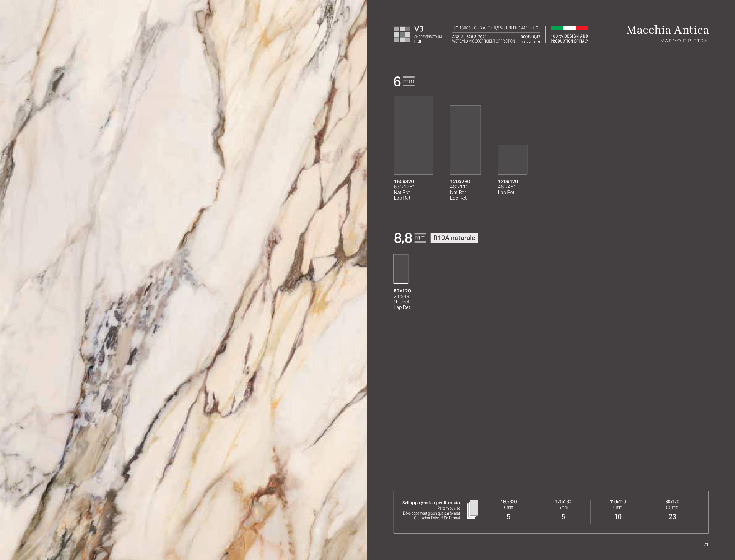Select the 120x120 square format outline
Viewport: 735px width, 560px height.
(512, 159)
